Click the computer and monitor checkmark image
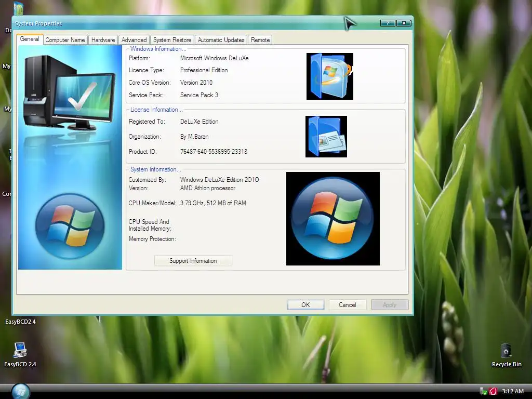The width and height of the screenshot is (532, 399). click(x=69, y=92)
